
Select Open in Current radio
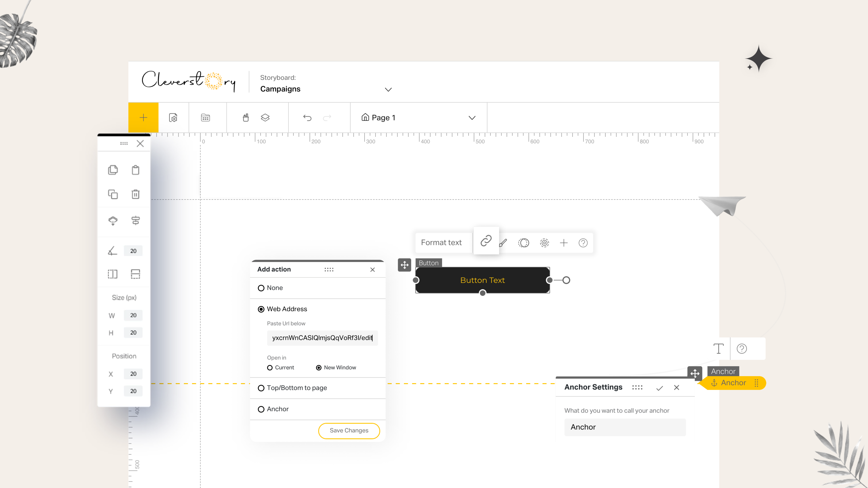(270, 368)
